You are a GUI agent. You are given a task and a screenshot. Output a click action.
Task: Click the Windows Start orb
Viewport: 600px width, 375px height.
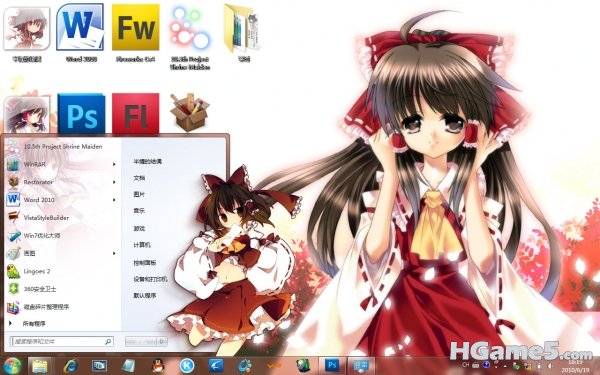pyautogui.click(x=12, y=366)
